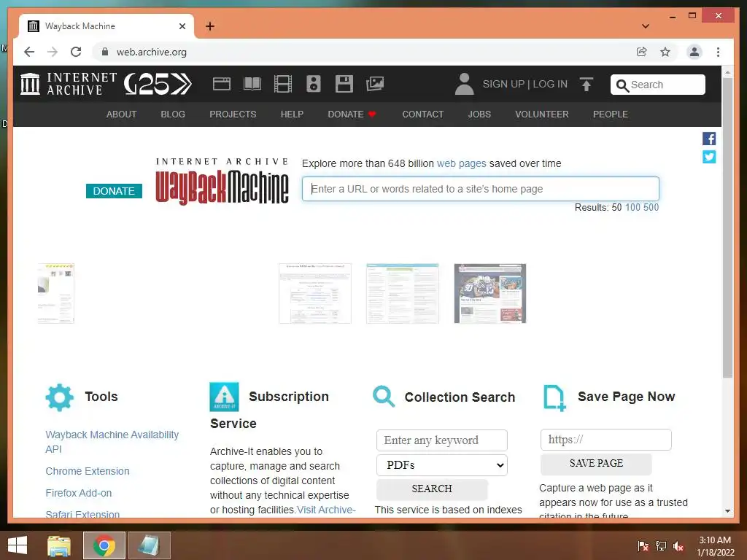This screenshot has height=560, width=747.
Task: Open Firefox Add-on link
Action: pos(79,493)
